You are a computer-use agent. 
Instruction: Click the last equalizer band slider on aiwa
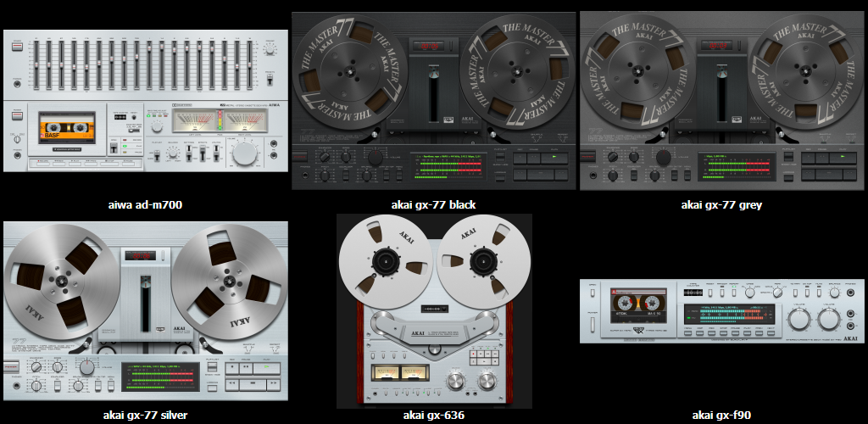click(250, 65)
